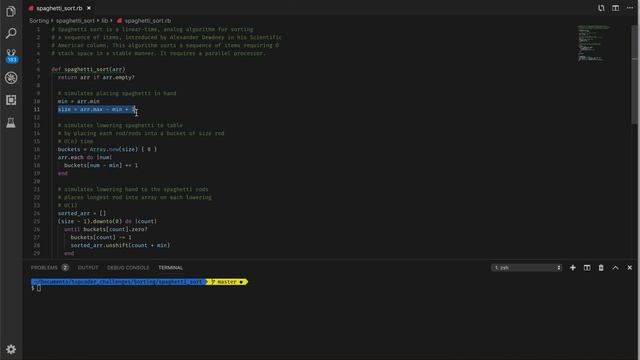Click the 'buckets[num - min] += 1' line

pyautogui.click(x=101, y=165)
